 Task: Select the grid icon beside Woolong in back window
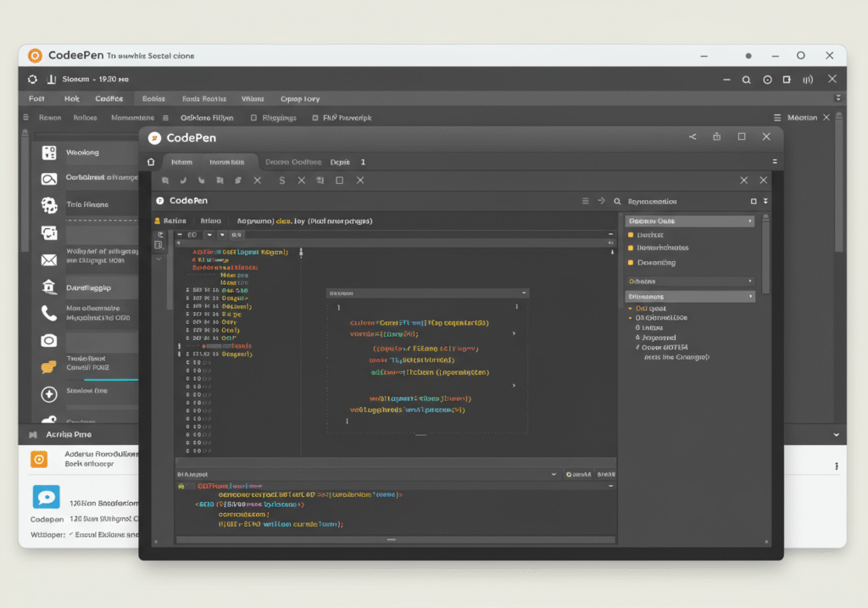click(49, 153)
